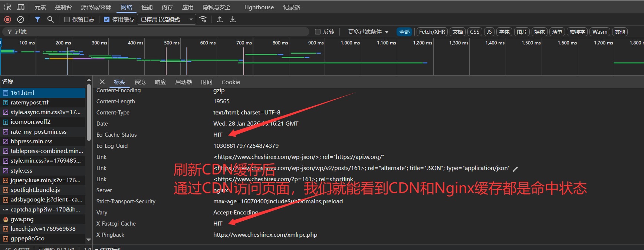
Task: Close the request details panel
Action: (x=102, y=82)
